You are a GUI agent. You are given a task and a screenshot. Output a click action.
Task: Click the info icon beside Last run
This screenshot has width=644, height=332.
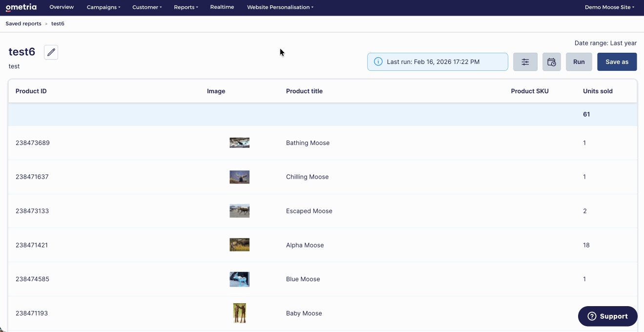point(378,62)
